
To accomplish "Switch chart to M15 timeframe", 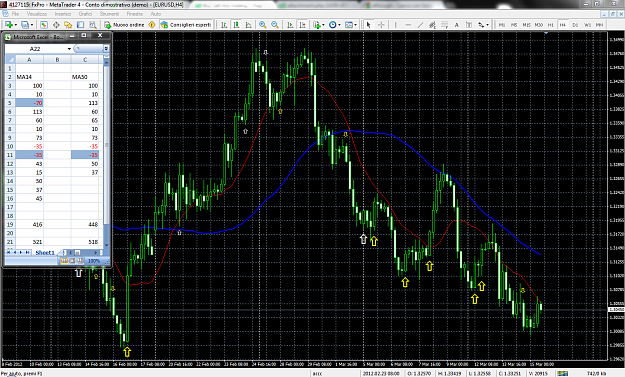I will pyautogui.click(x=526, y=25).
